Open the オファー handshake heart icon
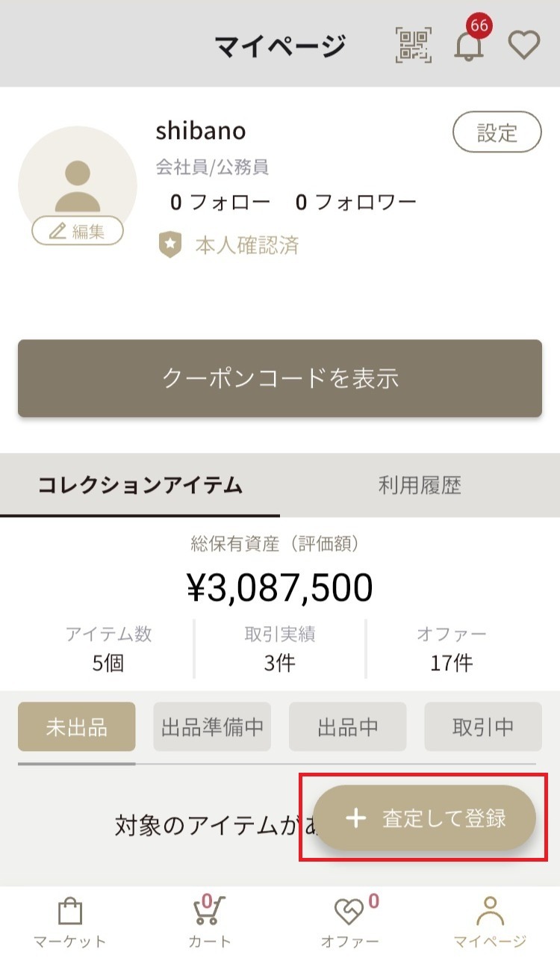 point(350,912)
